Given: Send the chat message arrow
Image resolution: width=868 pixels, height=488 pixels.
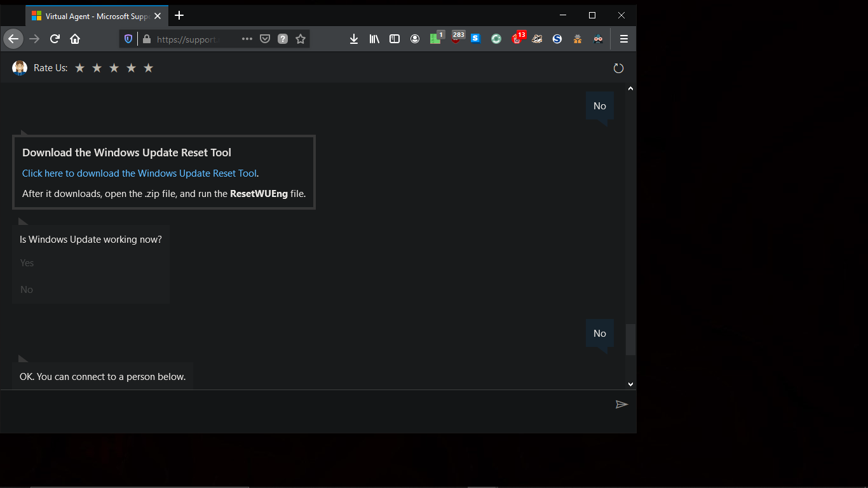Looking at the screenshot, I should 621,404.
